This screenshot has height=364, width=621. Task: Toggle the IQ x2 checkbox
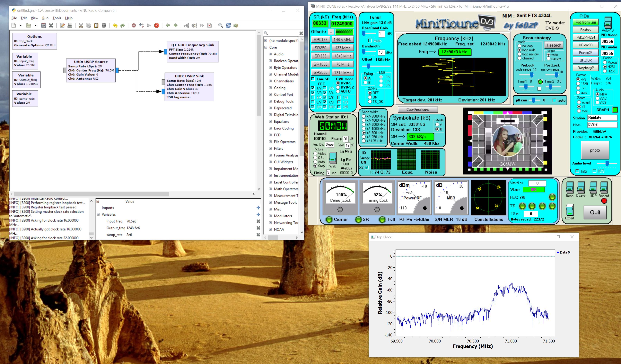(366, 167)
